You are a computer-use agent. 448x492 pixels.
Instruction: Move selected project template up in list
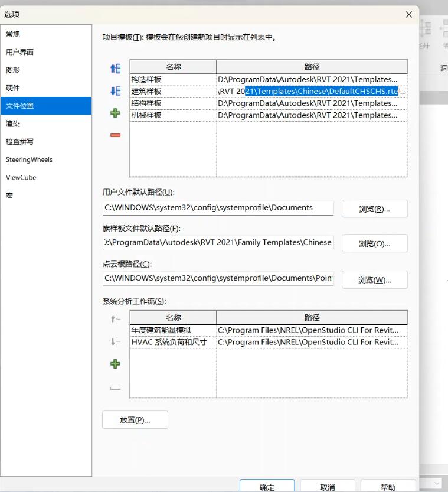[115, 69]
